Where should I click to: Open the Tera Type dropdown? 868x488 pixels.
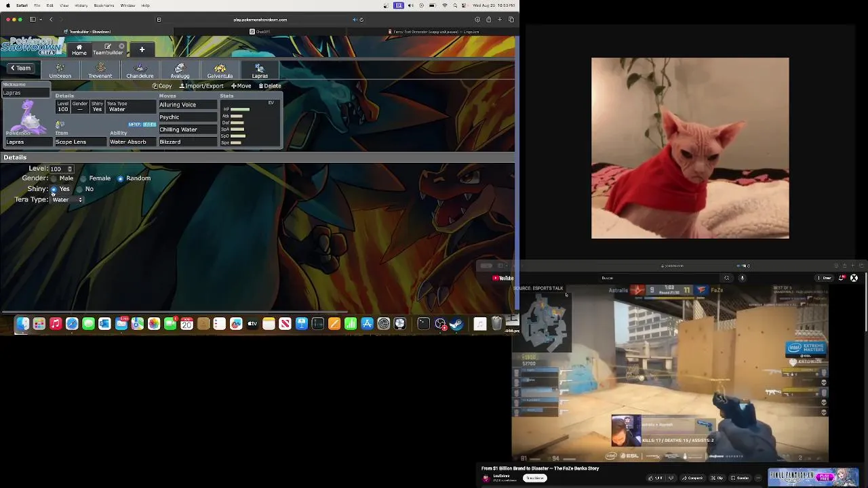pos(67,200)
